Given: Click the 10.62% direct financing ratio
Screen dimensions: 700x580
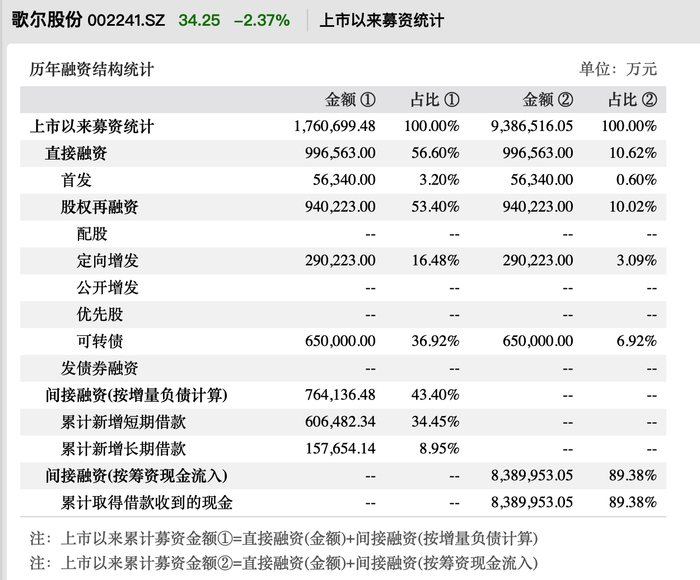Looking at the screenshot, I should coord(633,153).
